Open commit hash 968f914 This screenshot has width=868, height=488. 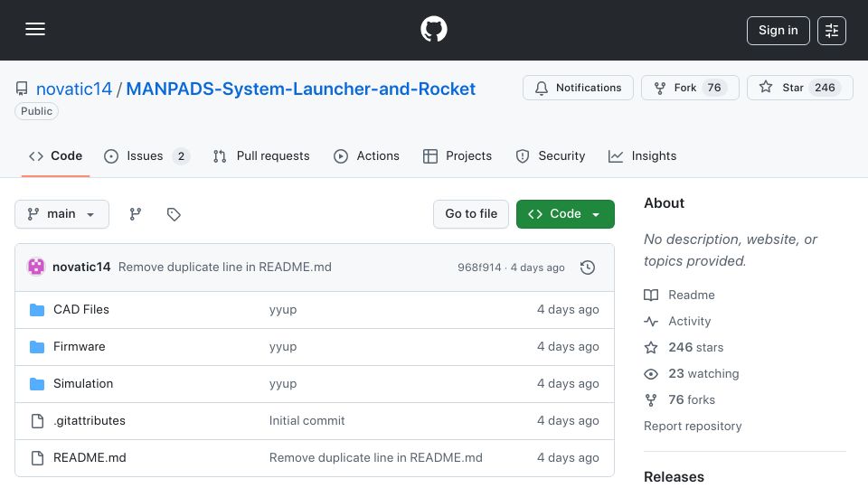[x=479, y=267]
